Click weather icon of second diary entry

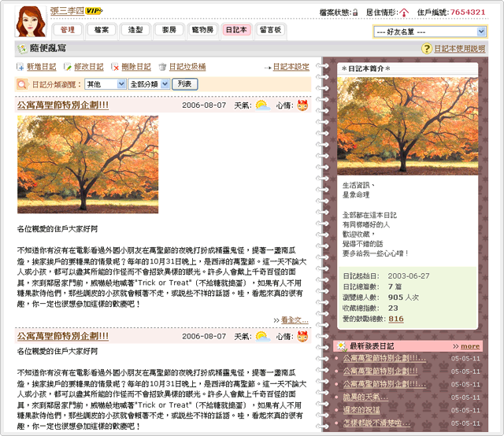[262, 336]
